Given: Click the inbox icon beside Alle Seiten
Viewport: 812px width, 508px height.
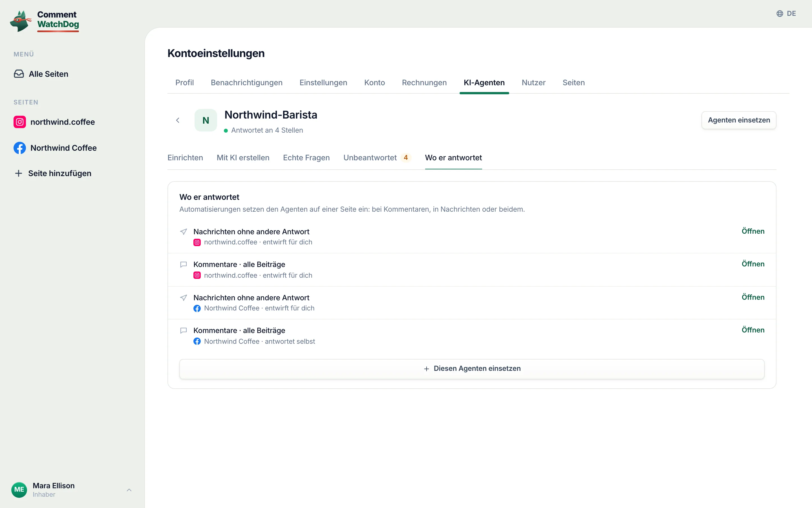Looking at the screenshot, I should [x=19, y=74].
